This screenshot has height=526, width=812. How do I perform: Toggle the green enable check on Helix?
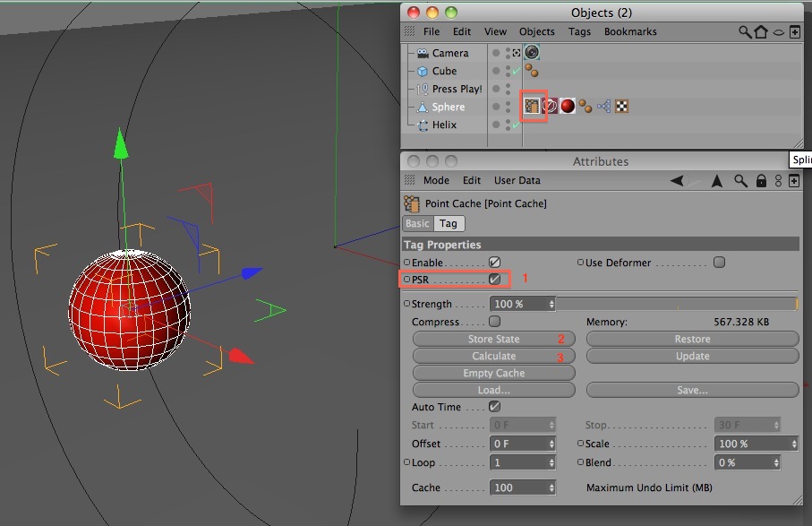point(517,125)
